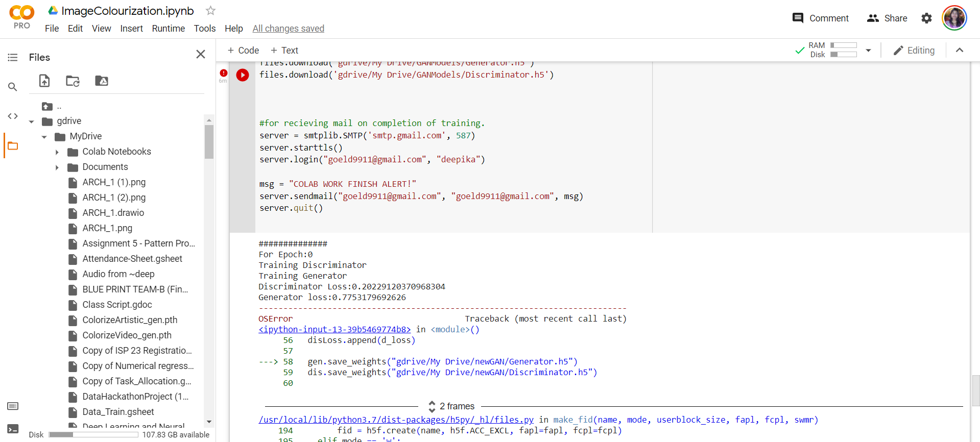Add a new Text cell
The width and height of the screenshot is (980, 442).
[x=284, y=51]
